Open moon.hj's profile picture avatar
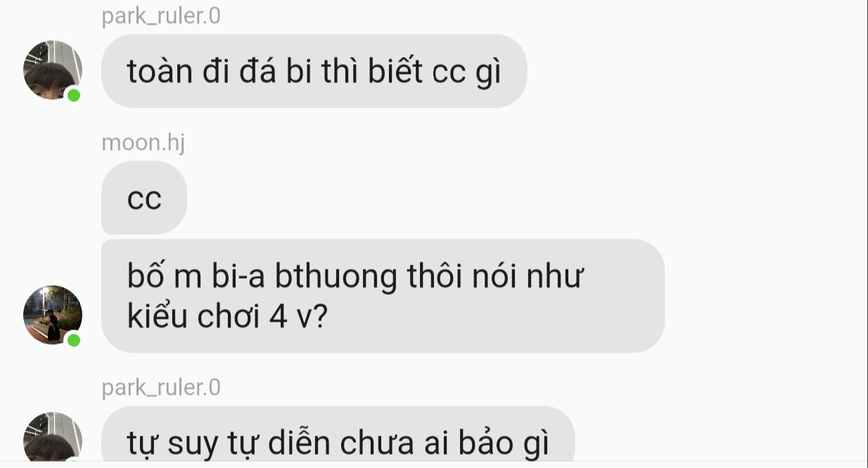The width and height of the screenshot is (868, 468). (53, 315)
